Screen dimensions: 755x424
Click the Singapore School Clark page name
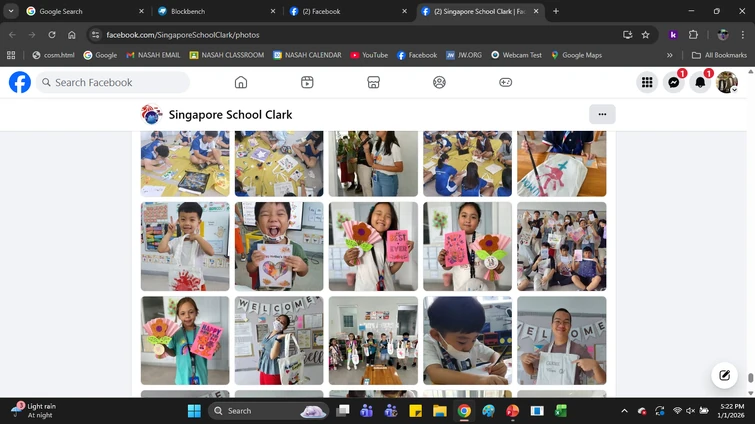(x=230, y=115)
